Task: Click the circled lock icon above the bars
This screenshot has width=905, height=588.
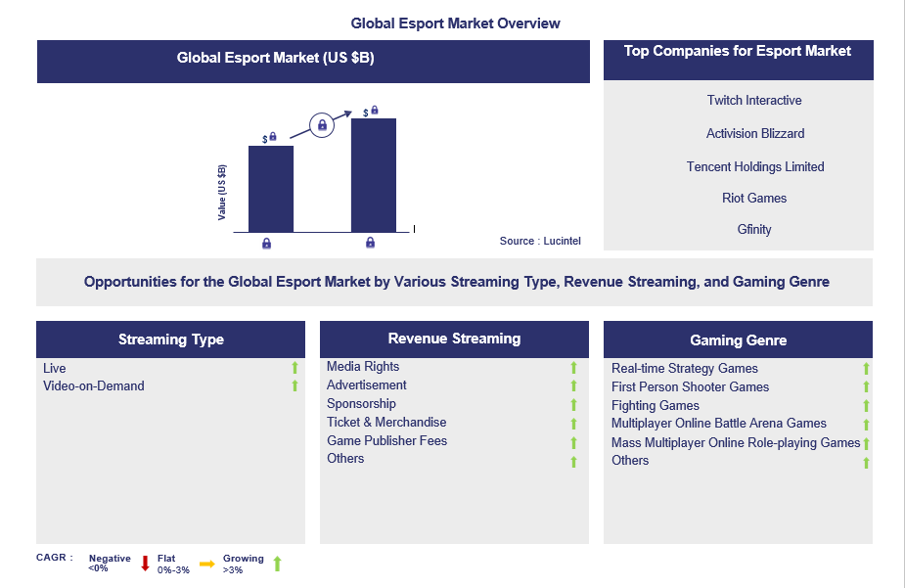Action: pos(322,125)
